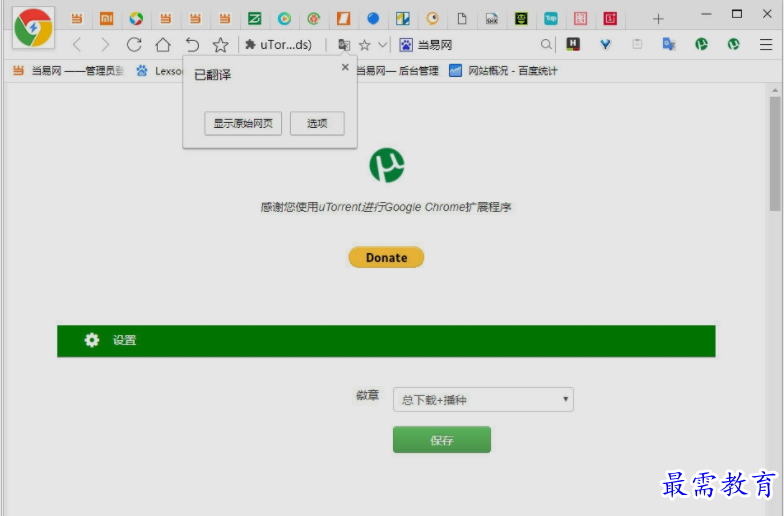Click the undo/restore closed tab icon
The width and height of the screenshot is (784, 516).
pos(192,45)
